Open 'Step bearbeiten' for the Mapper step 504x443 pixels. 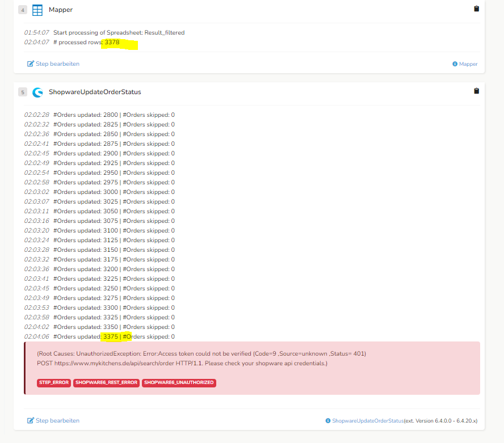pos(53,64)
